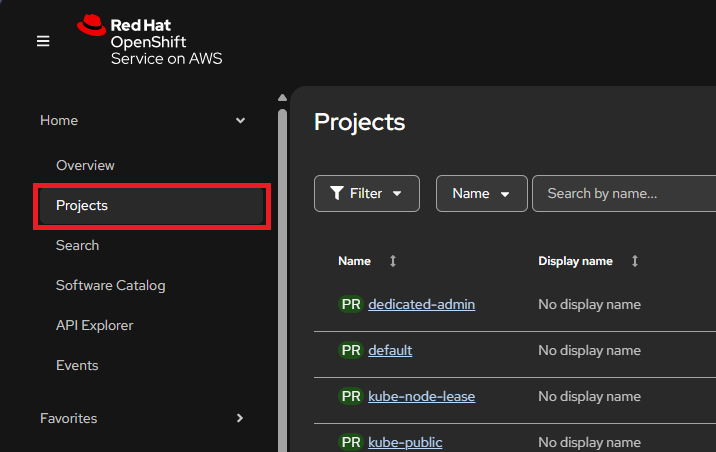Screen dimensions: 716x452
Task: Open Software Catalog from sidebar
Action: [x=110, y=285]
